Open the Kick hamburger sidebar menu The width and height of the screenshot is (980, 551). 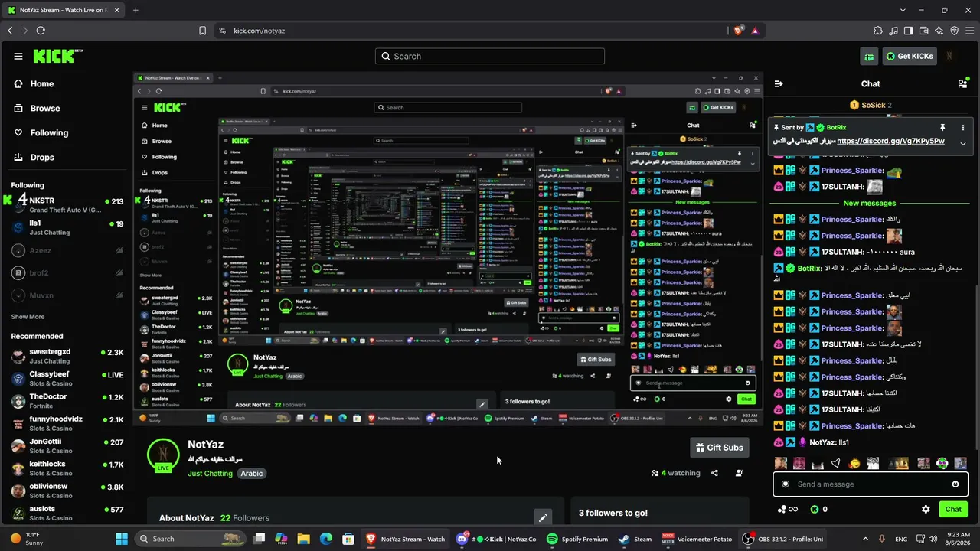coord(18,56)
